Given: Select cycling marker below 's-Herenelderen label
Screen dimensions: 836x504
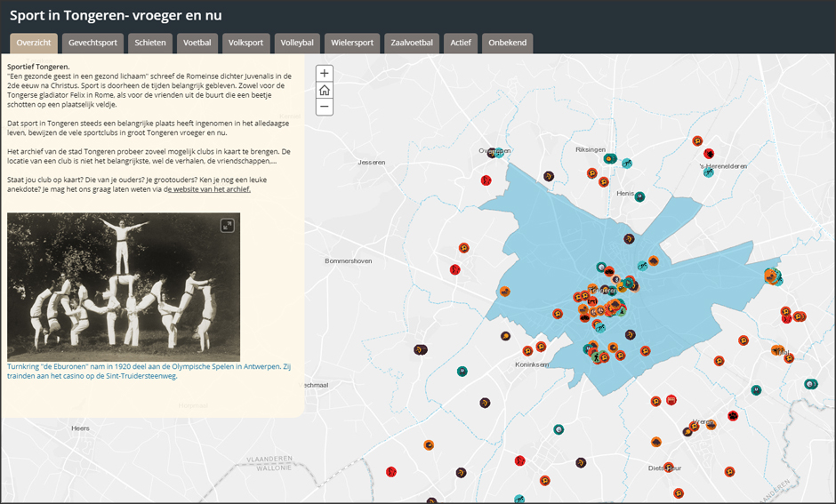Looking at the screenshot, I should [708, 172].
